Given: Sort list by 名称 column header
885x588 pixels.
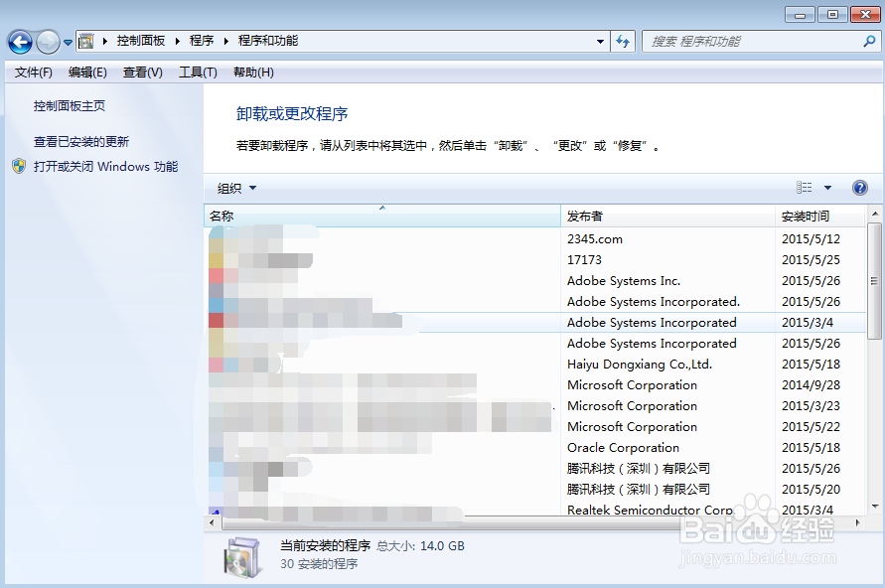Looking at the screenshot, I should (x=381, y=217).
